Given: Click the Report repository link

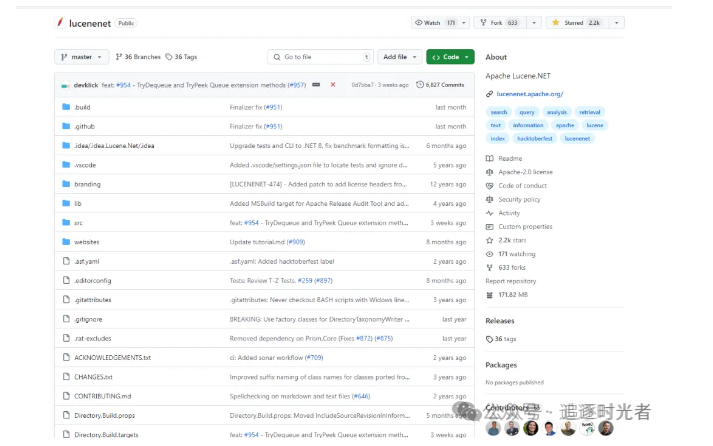Looking at the screenshot, I should coord(511,281).
